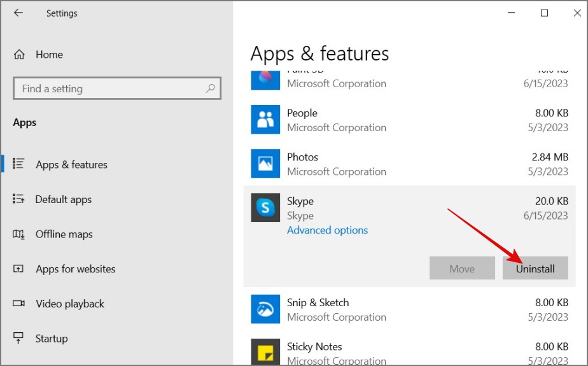This screenshot has height=366, width=588.
Task: Click the Photos size 2.84 MB
Action: pos(550,157)
